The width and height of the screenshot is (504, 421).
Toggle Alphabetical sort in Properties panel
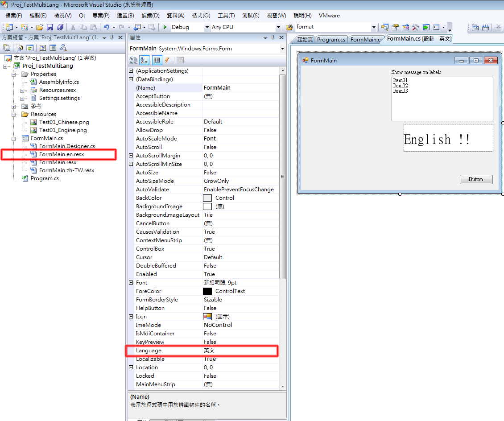click(x=144, y=60)
